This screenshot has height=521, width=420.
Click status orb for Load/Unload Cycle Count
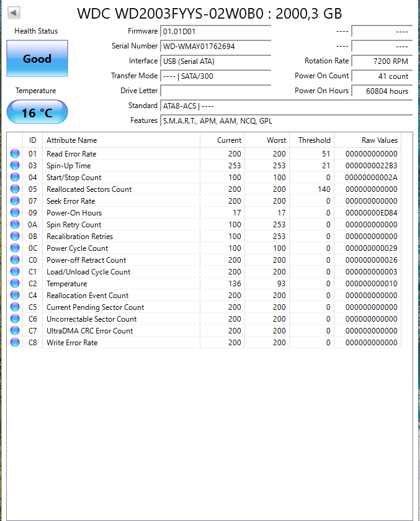15,271
